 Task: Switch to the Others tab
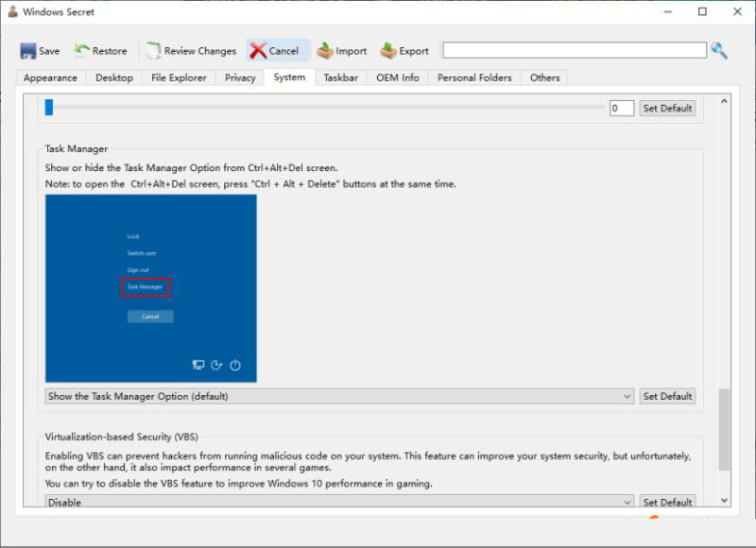tap(545, 77)
